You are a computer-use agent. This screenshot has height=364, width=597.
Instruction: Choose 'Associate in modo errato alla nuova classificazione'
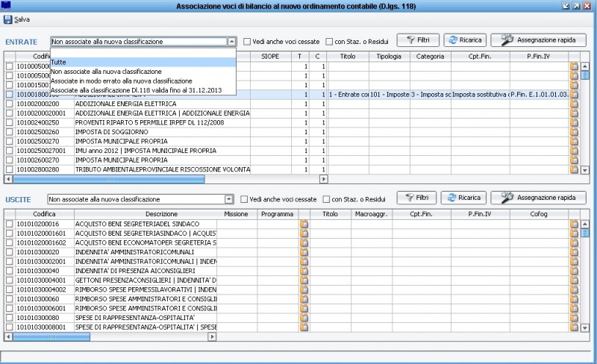tap(120, 81)
